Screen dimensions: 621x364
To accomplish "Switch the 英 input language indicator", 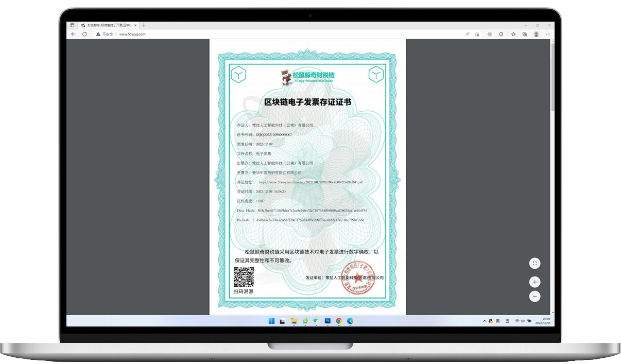I will tap(498, 321).
